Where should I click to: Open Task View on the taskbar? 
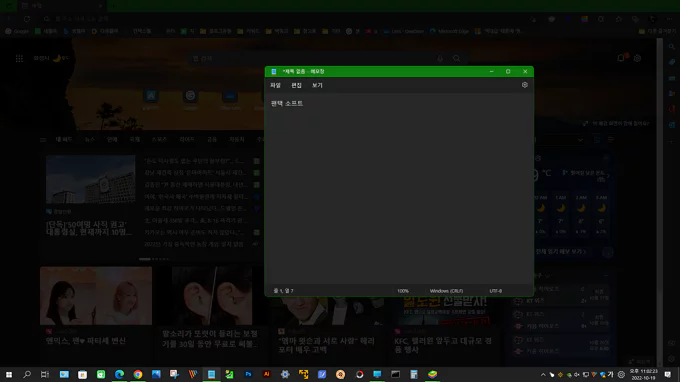[45, 374]
